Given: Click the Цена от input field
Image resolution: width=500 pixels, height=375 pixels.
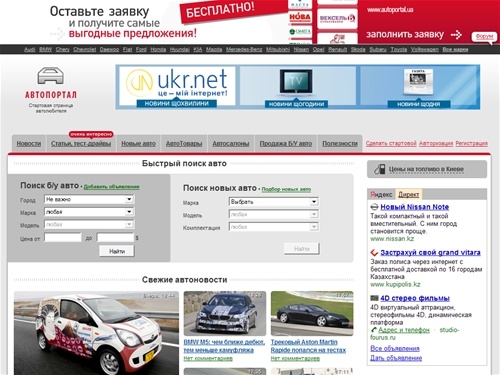Looking at the screenshot, I should click(x=63, y=237).
